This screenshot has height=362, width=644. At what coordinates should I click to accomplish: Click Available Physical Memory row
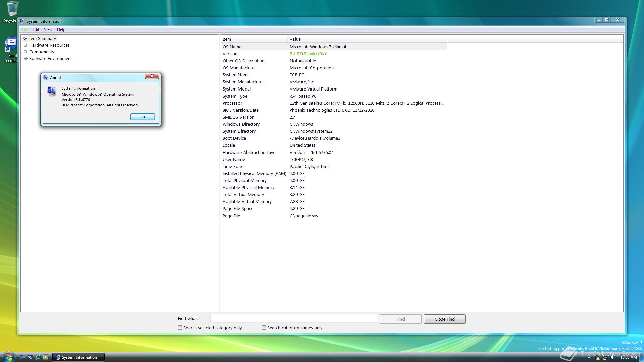click(x=334, y=188)
